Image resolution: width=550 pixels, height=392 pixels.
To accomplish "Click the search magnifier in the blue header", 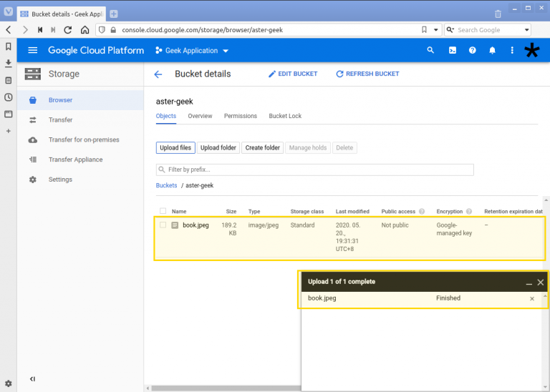I will click(430, 51).
